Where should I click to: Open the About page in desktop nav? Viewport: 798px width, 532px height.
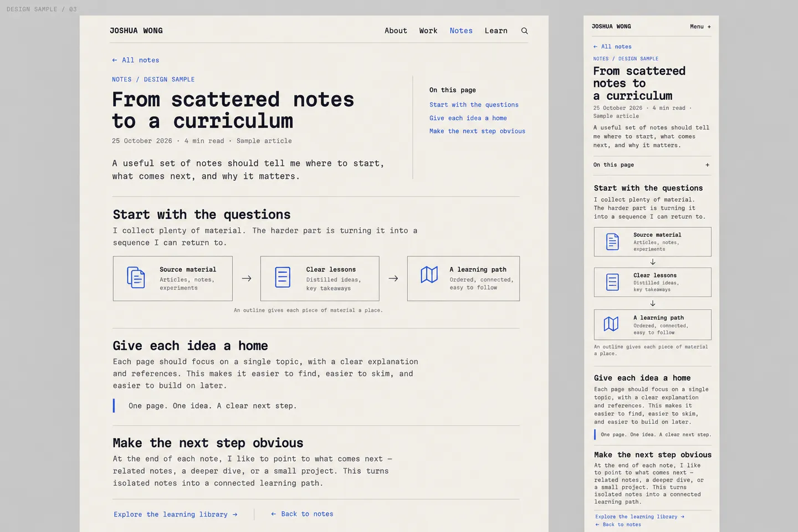396,31
